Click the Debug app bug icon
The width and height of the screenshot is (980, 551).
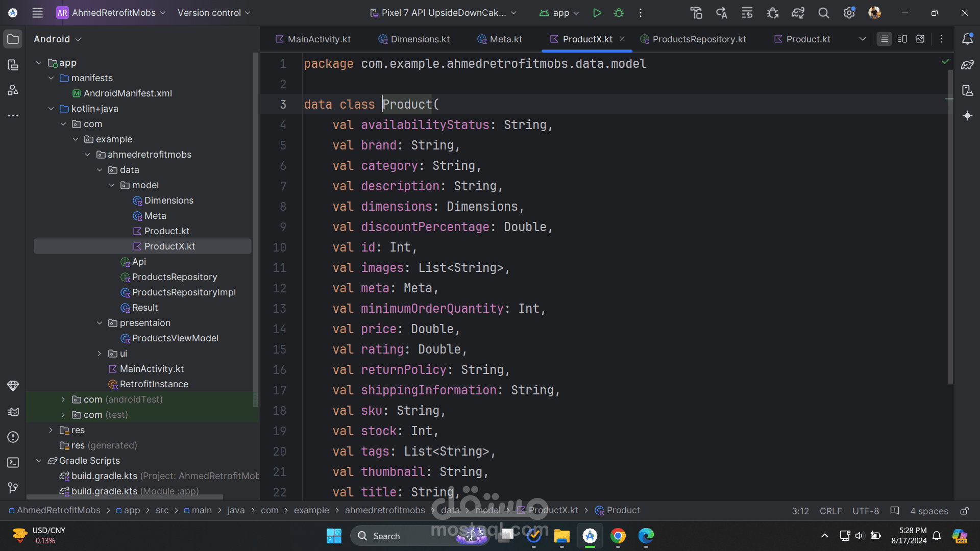click(619, 13)
